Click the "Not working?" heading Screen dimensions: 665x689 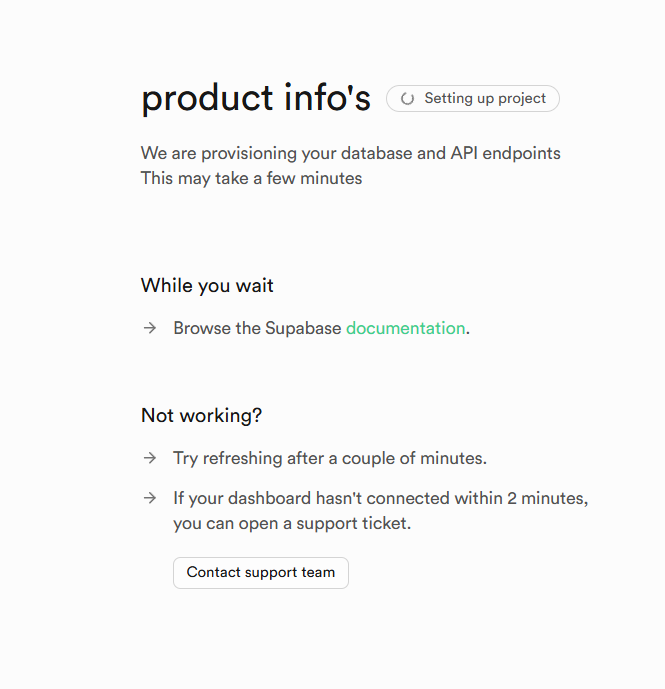(x=201, y=416)
